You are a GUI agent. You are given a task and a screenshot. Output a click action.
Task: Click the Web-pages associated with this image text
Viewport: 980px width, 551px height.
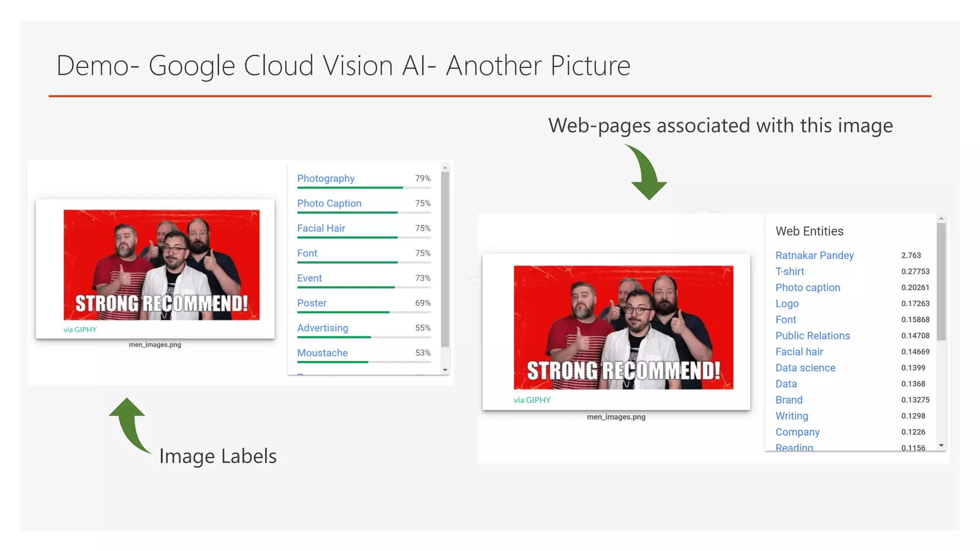[721, 126]
